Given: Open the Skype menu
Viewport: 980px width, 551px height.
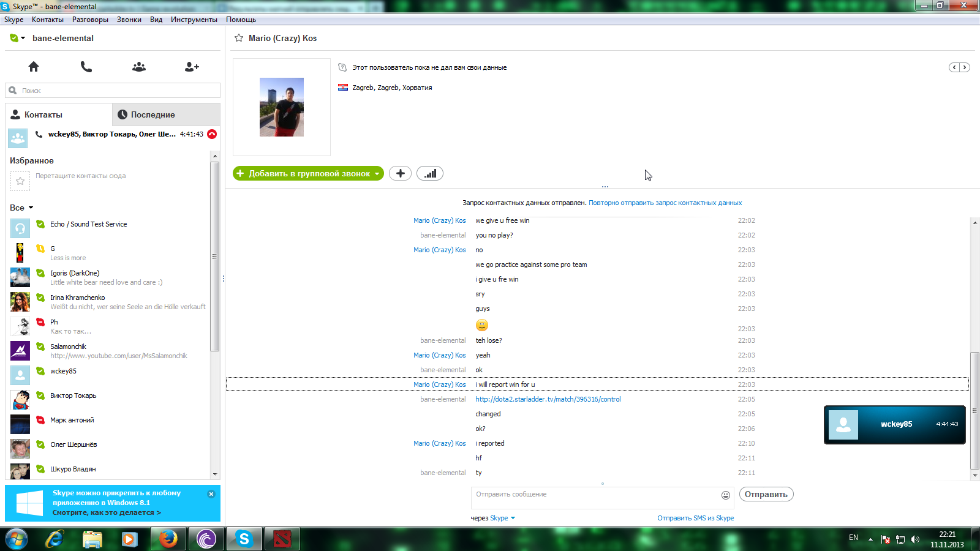Looking at the screenshot, I should click(x=14, y=20).
